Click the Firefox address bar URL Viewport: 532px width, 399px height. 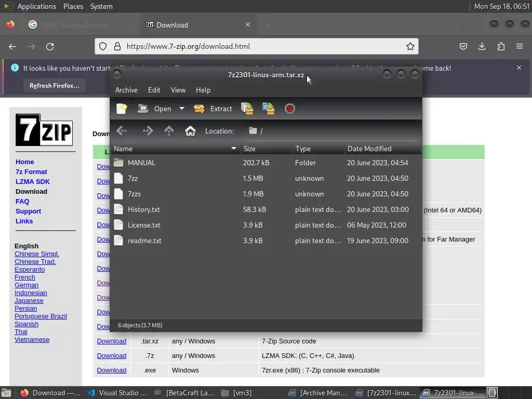pyautogui.click(x=188, y=46)
